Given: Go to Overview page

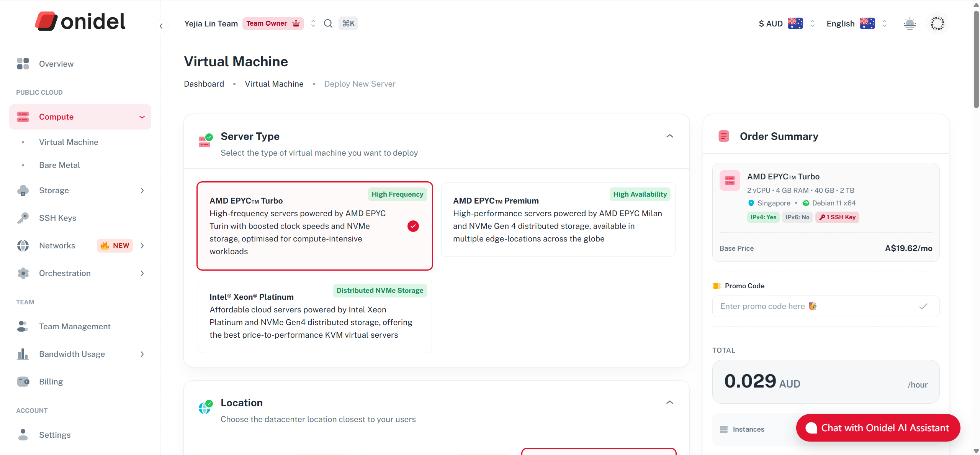Looking at the screenshot, I should click(56, 64).
